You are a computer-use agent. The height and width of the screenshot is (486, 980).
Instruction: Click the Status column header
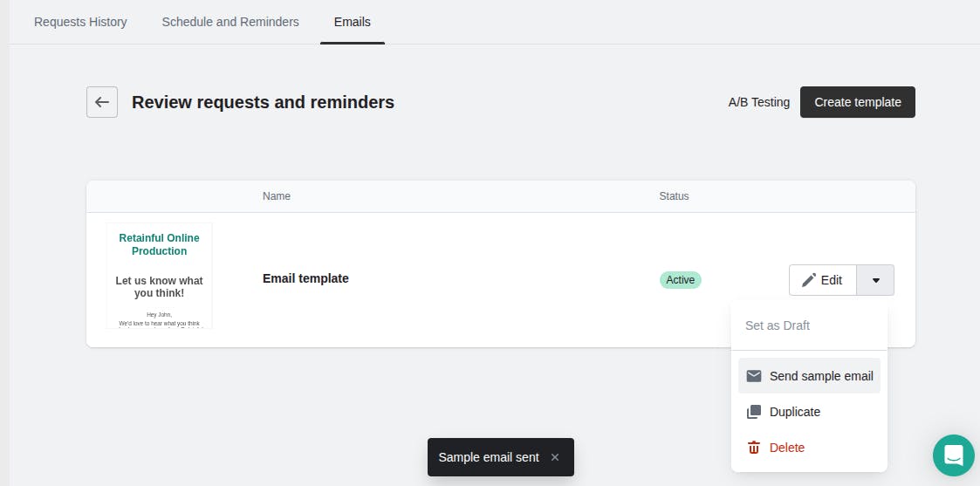tap(674, 196)
